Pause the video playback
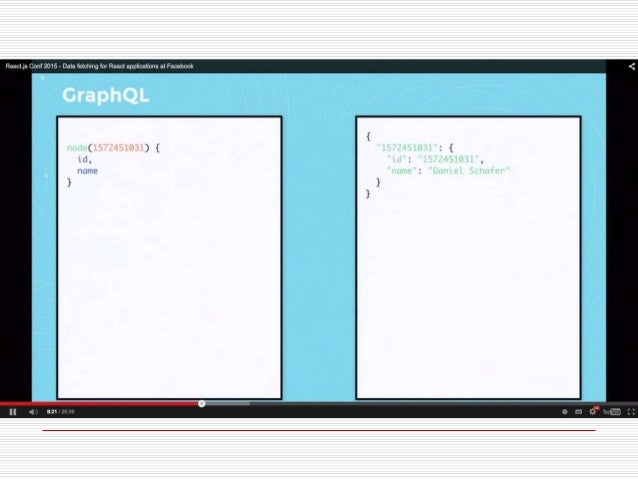The image size is (638, 479). [13, 412]
